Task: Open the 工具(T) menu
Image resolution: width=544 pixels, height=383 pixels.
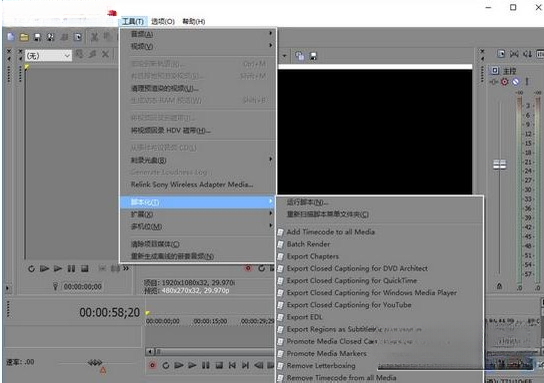Action: click(133, 22)
